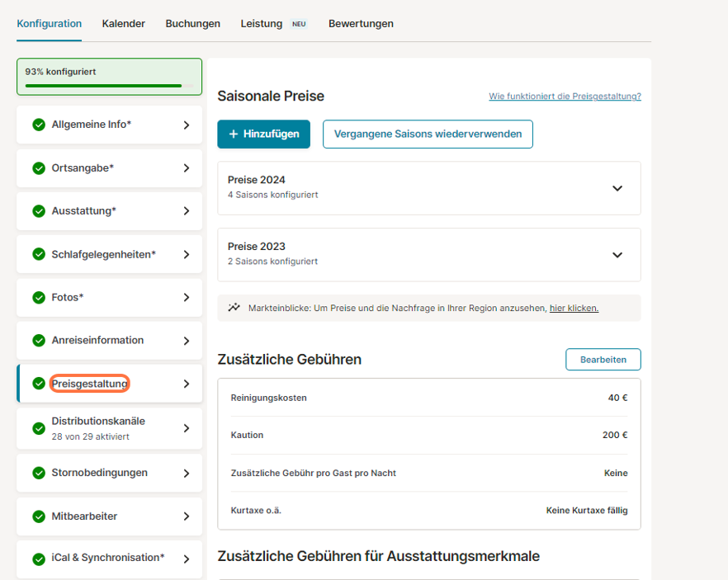
Task: Click the 93% konfiguriert progress bar
Action: 109,85
